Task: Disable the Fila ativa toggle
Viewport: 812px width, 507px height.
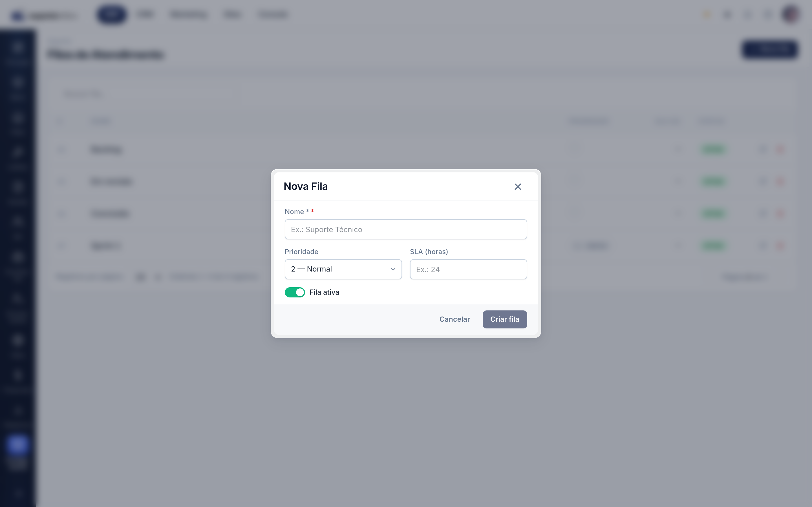Action: (x=295, y=292)
